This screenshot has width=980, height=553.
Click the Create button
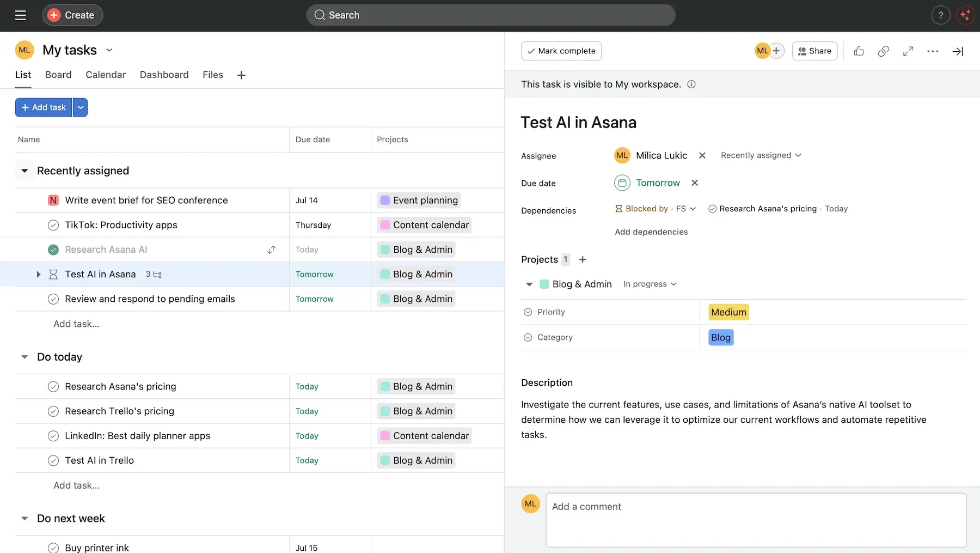tap(72, 15)
